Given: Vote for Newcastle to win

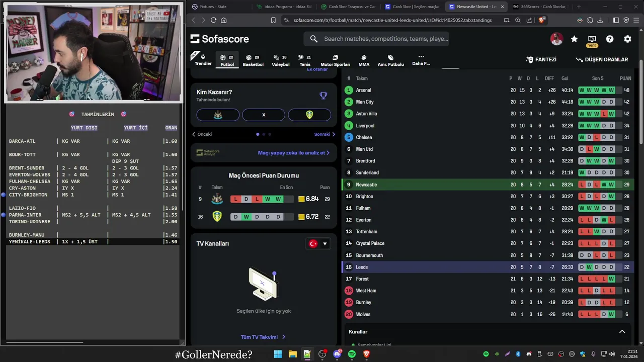Looking at the screenshot, I should pyautogui.click(x=218, y=115).
